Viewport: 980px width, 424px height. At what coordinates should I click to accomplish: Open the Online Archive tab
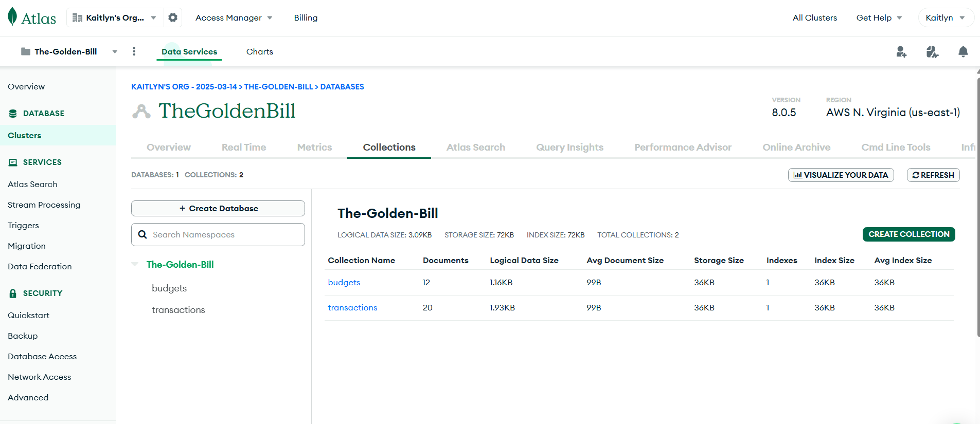796,148
